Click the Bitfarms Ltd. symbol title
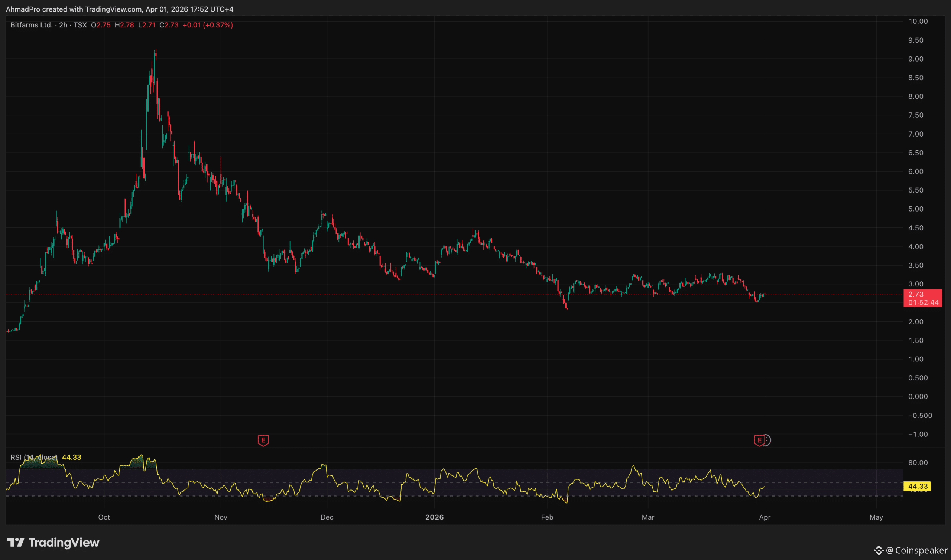Image resolution: width=951 pixels, height=560 pixels. point(31,25)
